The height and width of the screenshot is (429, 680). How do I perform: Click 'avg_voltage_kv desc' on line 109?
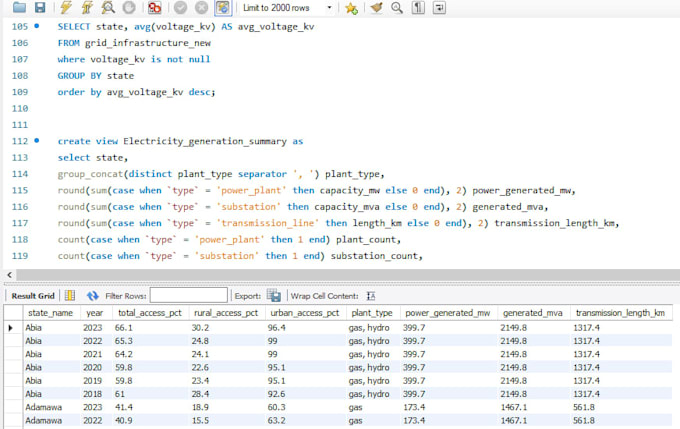tap(159, 92)
